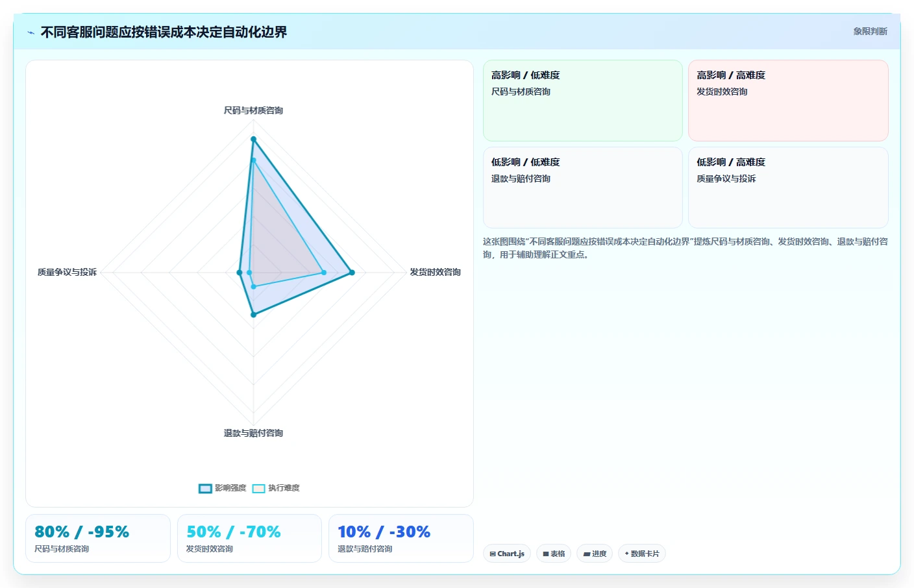Select the 高影响 / 高难度 quadrant card
This screenshot has height=588, width=914.
point(788,101)
